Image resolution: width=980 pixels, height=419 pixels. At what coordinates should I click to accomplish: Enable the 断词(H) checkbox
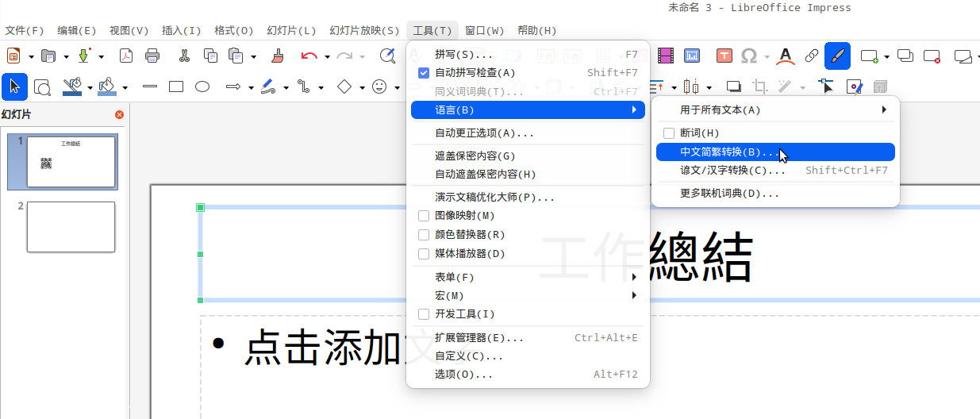(x=669, y=133)
